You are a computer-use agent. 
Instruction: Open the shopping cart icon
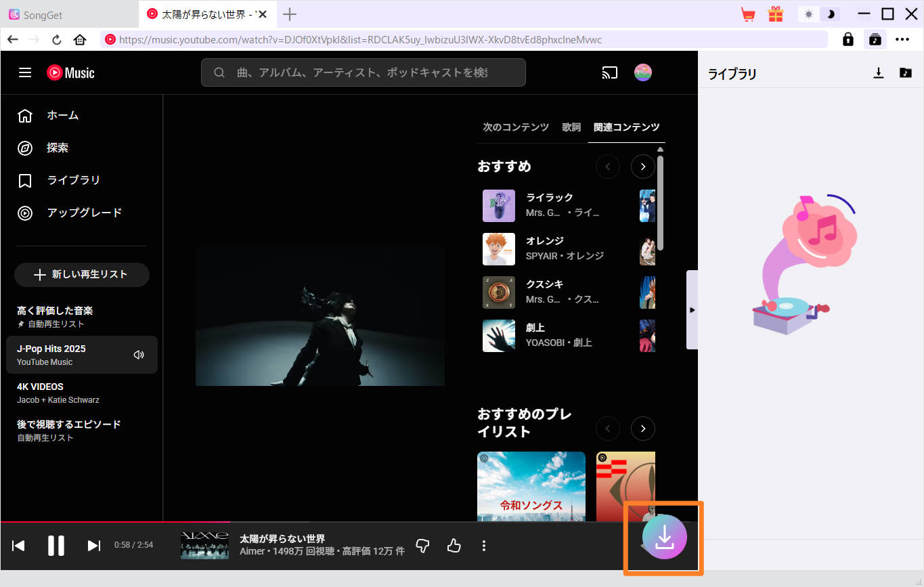tap(748, 14)
